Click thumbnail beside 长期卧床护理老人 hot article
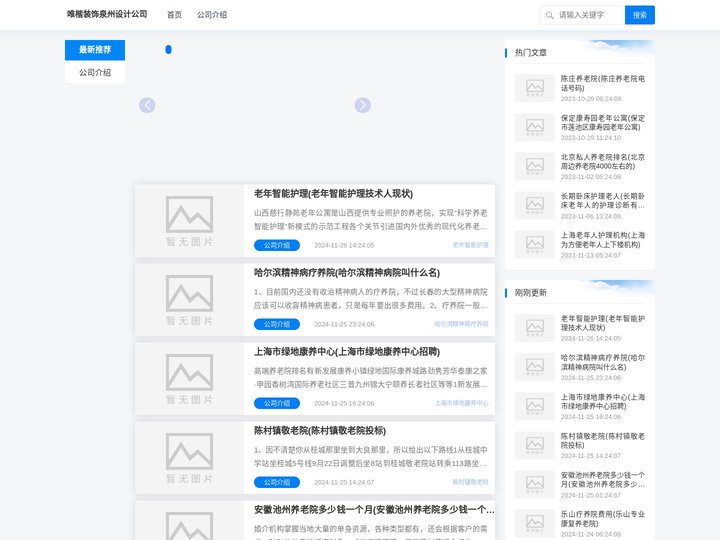Image resolution: width=720 pixels, height=540 pixels. click(x=534, y=205)
